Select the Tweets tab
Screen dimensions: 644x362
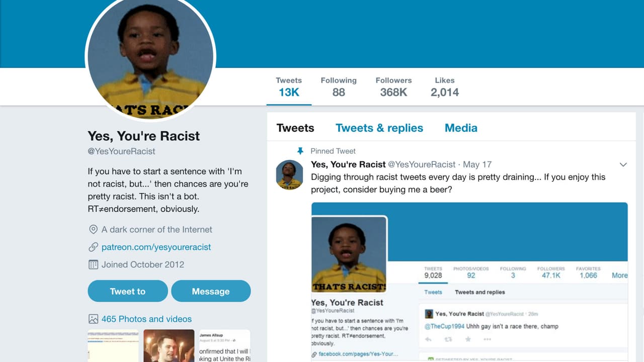tap(295, 128)
